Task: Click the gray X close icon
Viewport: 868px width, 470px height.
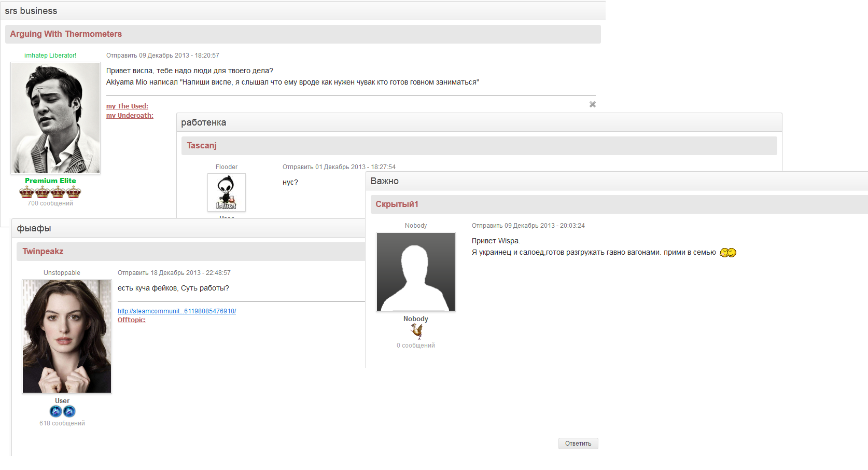Action: [592, 104]
